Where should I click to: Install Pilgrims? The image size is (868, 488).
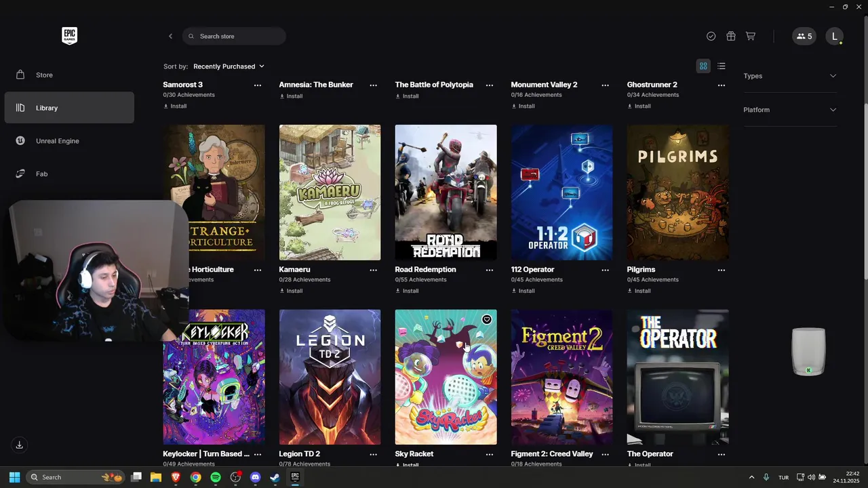pos(639,291)
